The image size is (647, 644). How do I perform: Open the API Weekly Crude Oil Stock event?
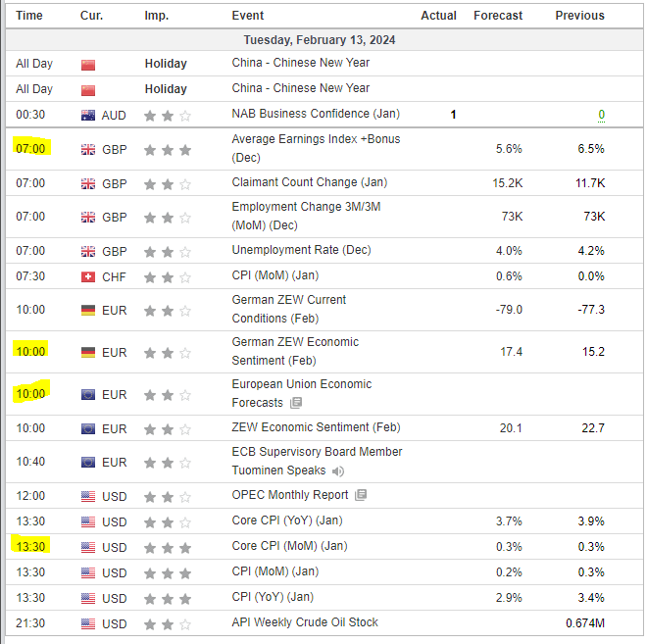coord(305,622)
